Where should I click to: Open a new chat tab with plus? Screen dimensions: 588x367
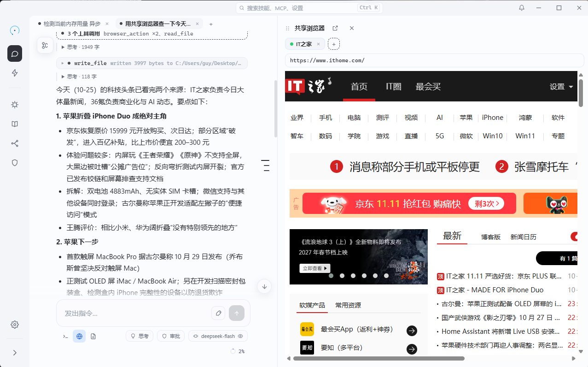click(211, 24)
